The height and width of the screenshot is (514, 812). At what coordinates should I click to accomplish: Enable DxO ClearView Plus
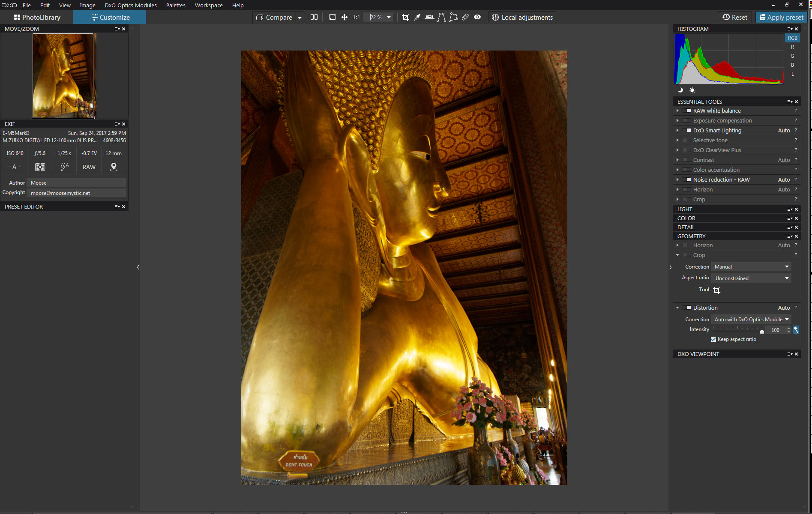[x=687, y=150]
